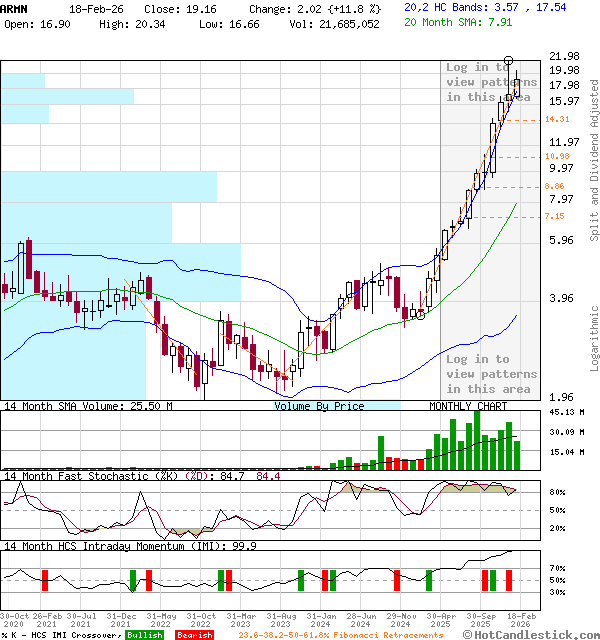Click the ARMN ticker symbol
Viewport: 600px width, 640px height.
(x=14, y=7)
